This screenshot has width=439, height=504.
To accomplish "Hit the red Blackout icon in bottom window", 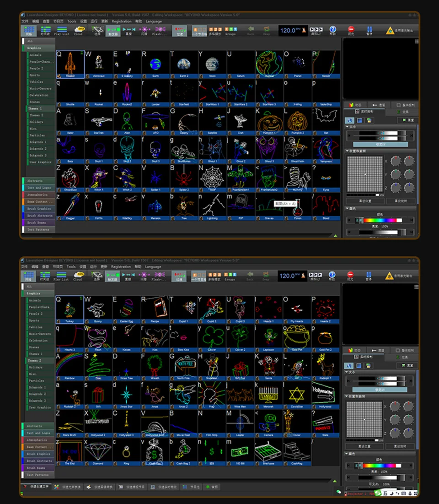I will [350, 276].
